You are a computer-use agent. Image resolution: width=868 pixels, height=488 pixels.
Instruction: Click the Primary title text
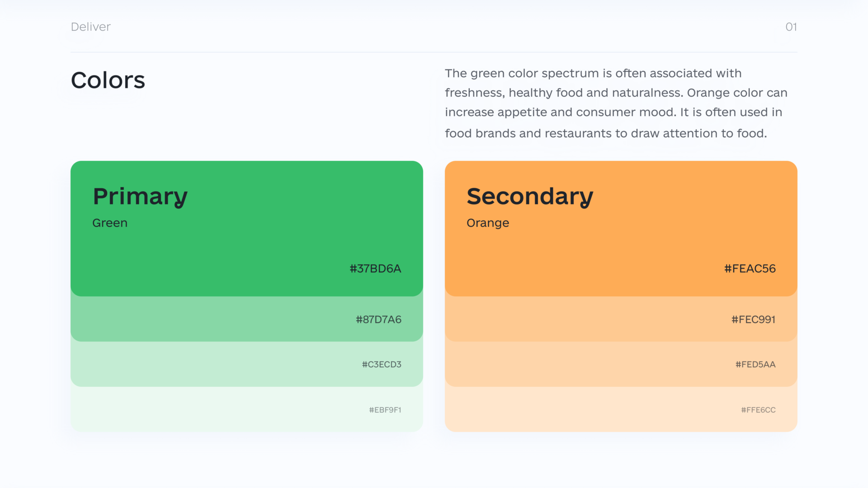point(140,197)
